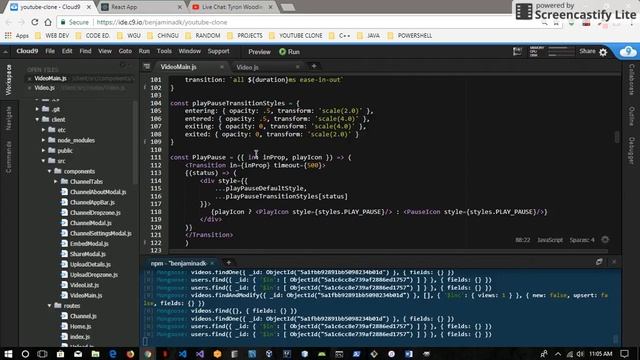Open the Workspace side panel
Viewport: 640px width, 360px height.
9,79
